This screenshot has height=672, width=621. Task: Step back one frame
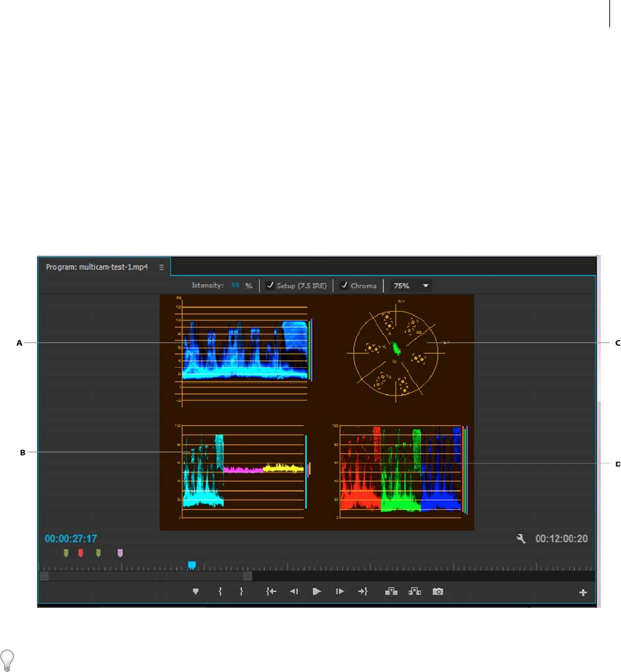tap(294, 591)
